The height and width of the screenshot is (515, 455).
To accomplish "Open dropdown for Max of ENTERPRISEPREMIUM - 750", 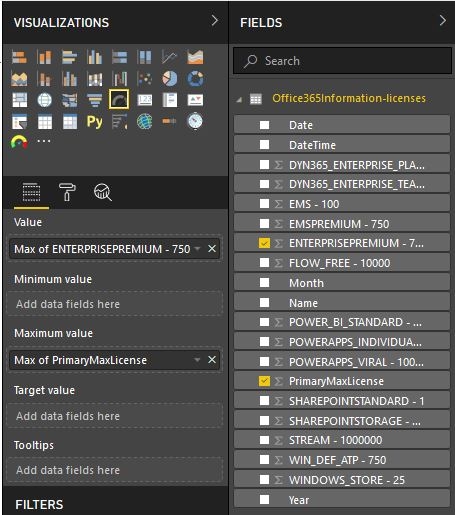I will 197,249.
